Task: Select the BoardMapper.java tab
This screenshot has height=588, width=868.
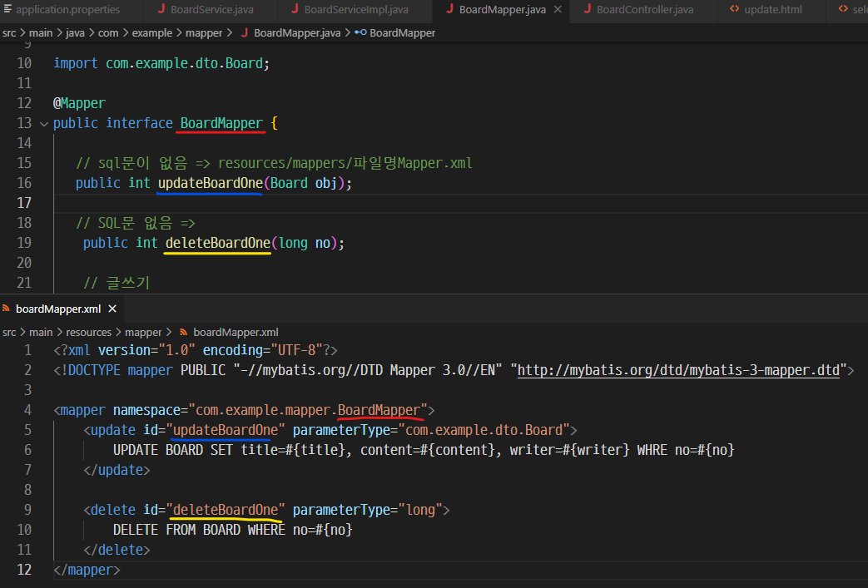Action: tap(502, 9)
